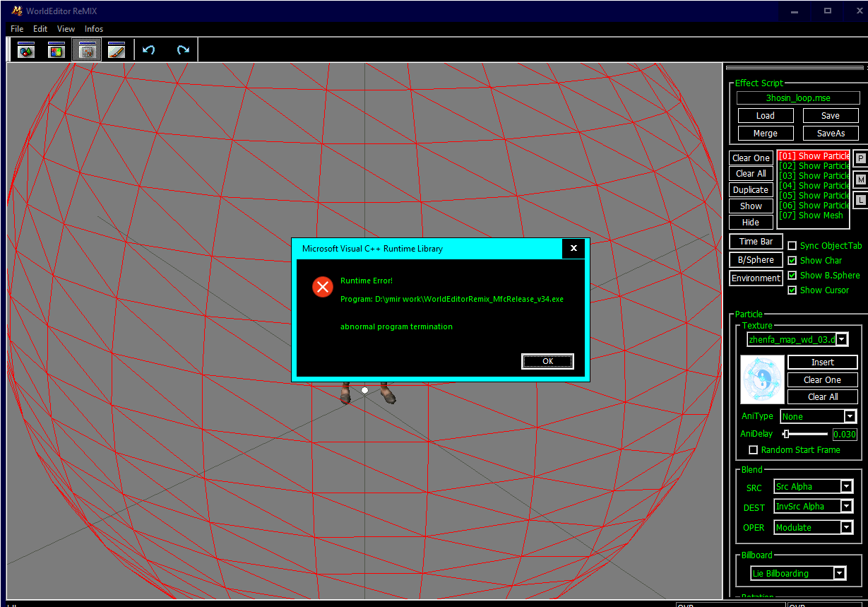The image size is (868, 607).
Task: Click the Environment button
Action: click(x=756, y=278)
